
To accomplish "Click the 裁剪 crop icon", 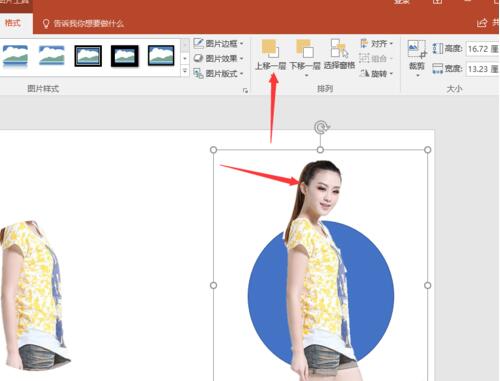I will tap(417, 49).
